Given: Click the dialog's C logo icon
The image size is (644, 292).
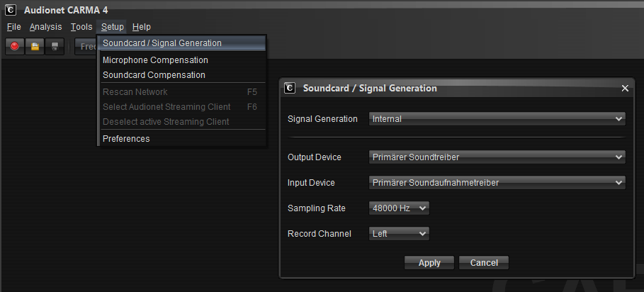Looking at the screenshot, I should point(290,89).
